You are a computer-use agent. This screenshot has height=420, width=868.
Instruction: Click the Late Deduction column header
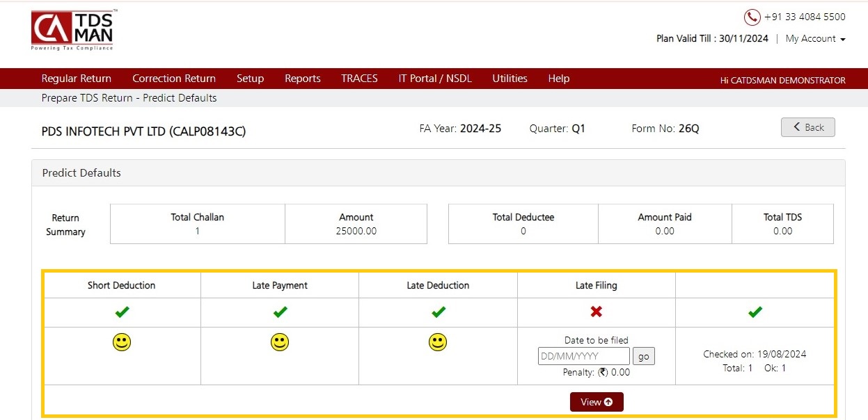coord(438,285)
